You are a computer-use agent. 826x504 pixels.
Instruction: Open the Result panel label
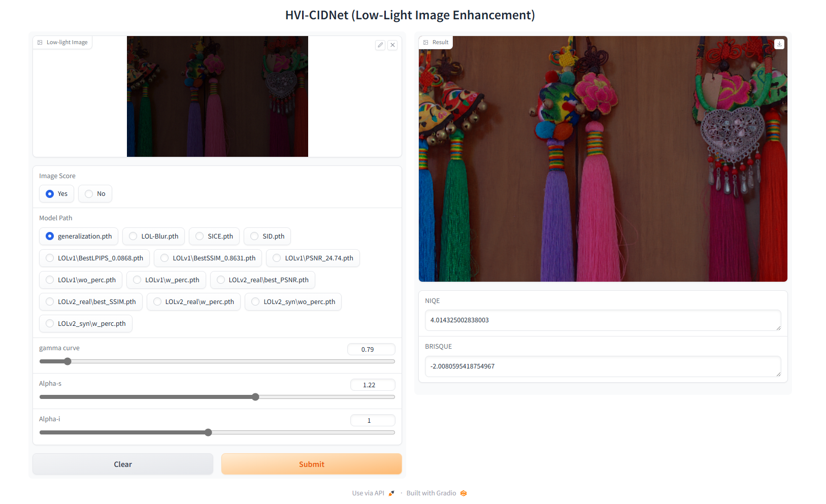(x=440, y=42)
